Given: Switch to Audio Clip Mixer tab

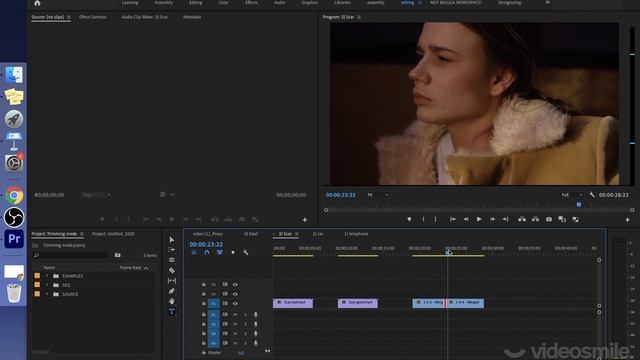Looking at the screenshot, I should 144,17.
